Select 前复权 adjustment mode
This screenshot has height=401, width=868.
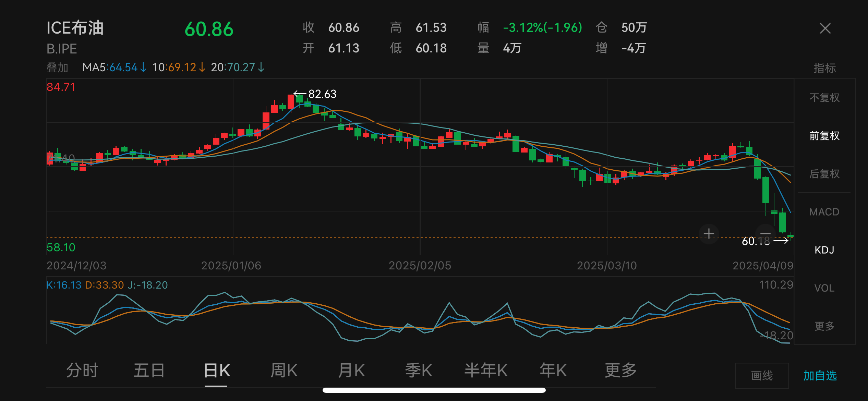tap(824, 136)
